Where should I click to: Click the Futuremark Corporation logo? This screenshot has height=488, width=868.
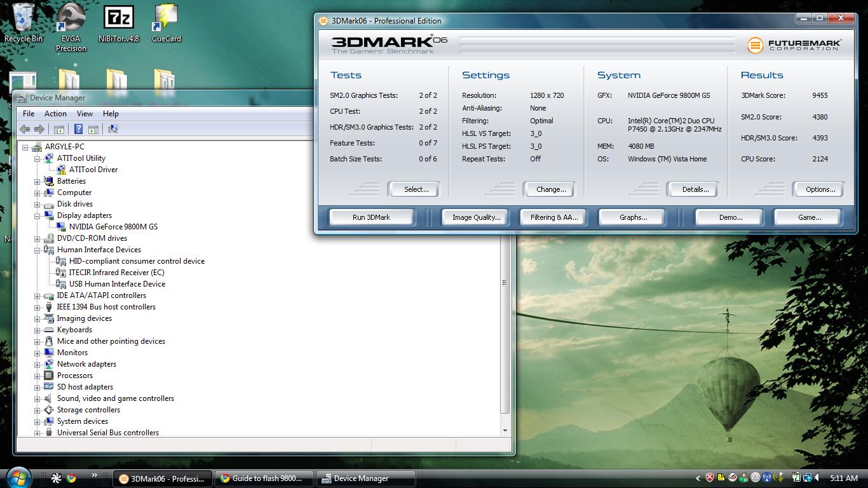[x=794, y=45]
